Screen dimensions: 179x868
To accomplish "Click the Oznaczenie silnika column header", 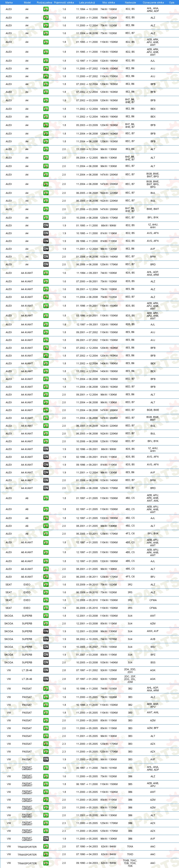I will tap(153, 2).
